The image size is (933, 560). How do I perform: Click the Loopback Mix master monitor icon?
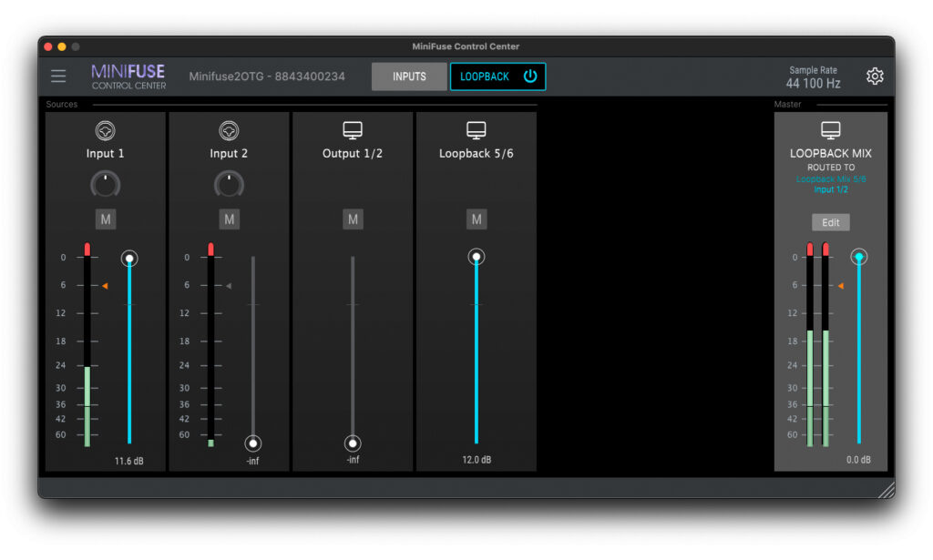830,131
